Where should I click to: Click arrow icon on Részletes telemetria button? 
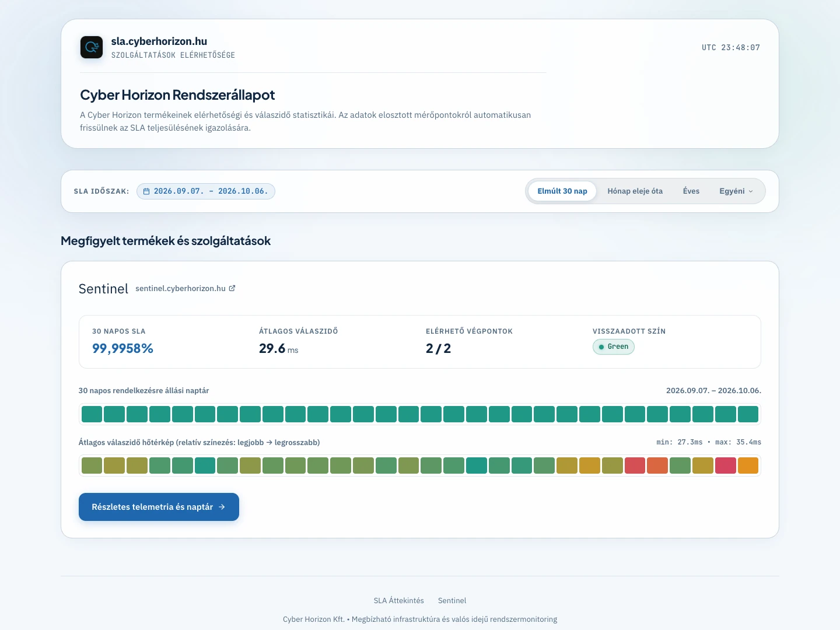(x=222, y=507)
